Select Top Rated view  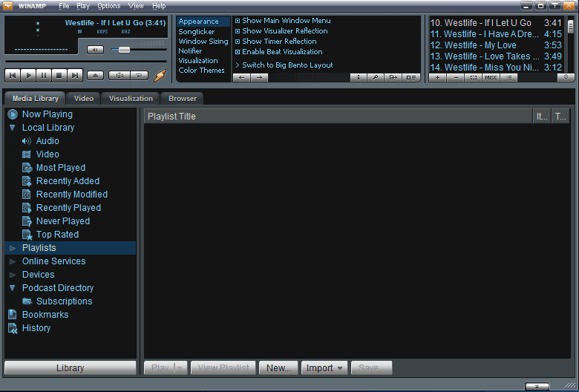(57, 235)
